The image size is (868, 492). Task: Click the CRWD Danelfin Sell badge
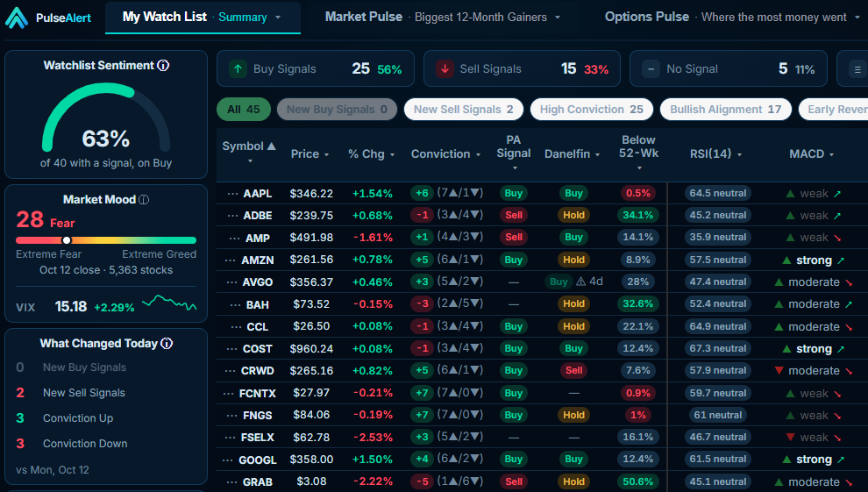[x=574, y=371]
